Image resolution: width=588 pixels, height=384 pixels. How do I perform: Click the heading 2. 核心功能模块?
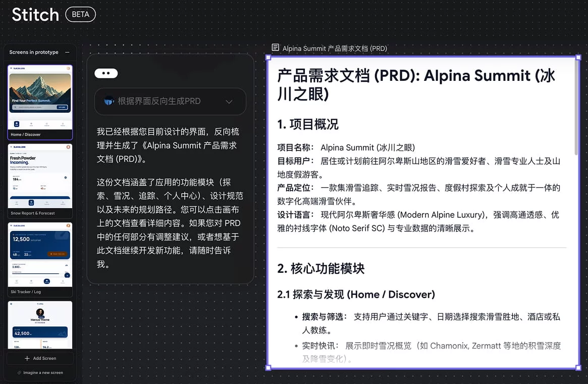pyautogui.click(x=320, y=268)
